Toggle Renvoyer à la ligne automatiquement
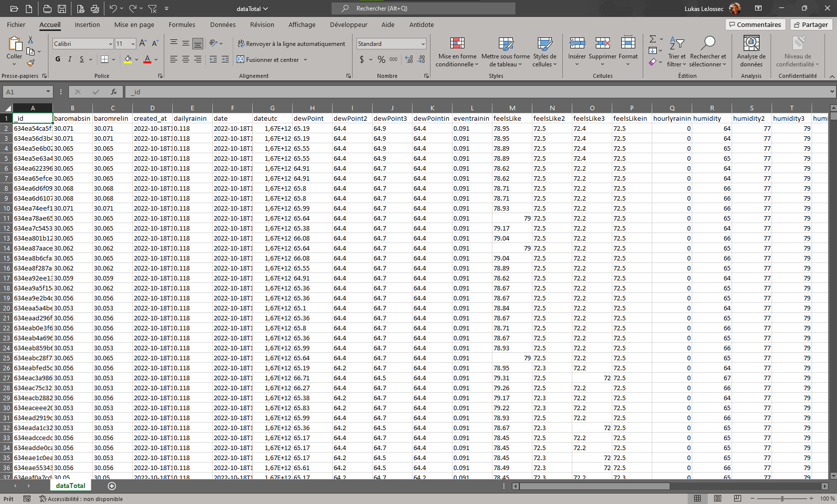837x504 pixels. [291, 44]
